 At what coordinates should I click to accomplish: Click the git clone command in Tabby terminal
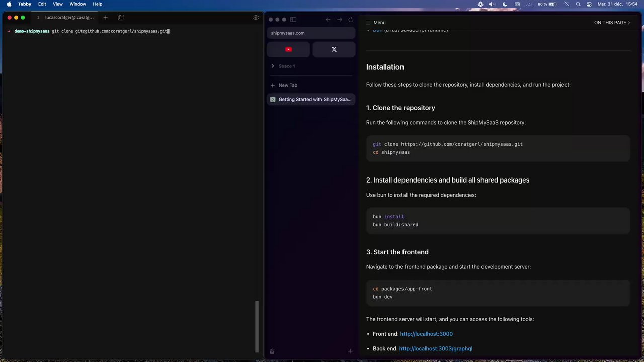[x=110, y=31]
